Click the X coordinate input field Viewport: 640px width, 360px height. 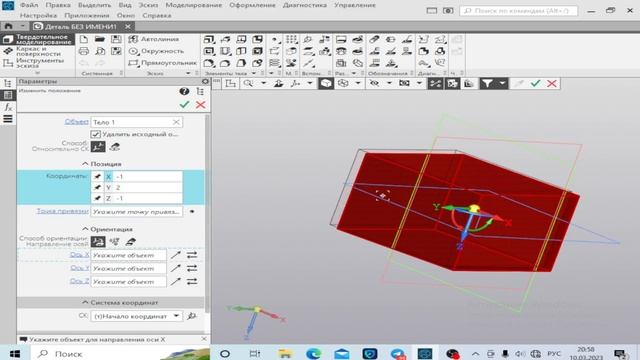148,177
